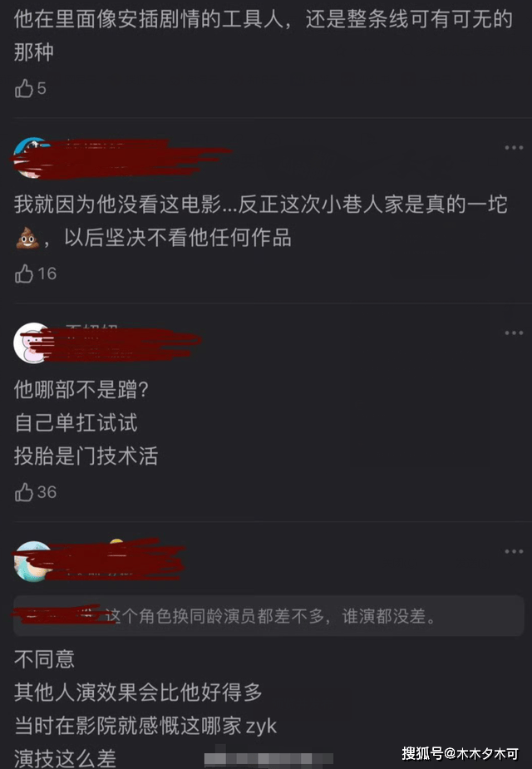532x769 pixels.
Task: Like the comment with 5 likes
Action: click(23, 89)
